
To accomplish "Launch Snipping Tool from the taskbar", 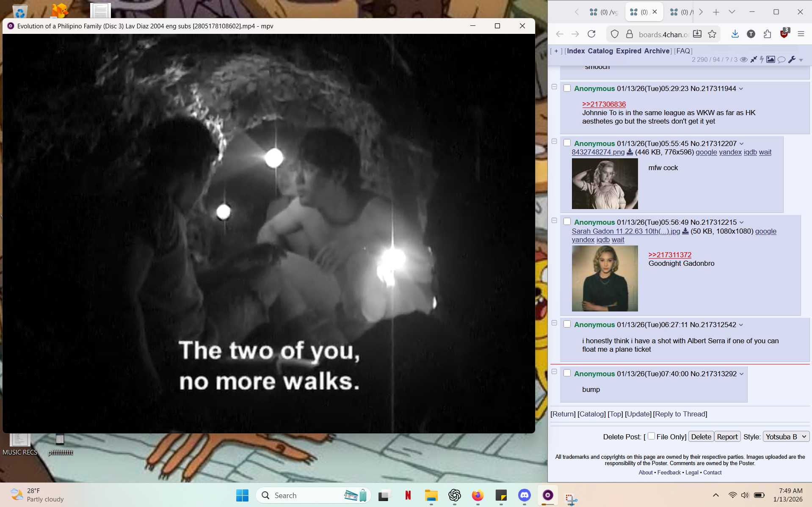I will pos(571,499).
